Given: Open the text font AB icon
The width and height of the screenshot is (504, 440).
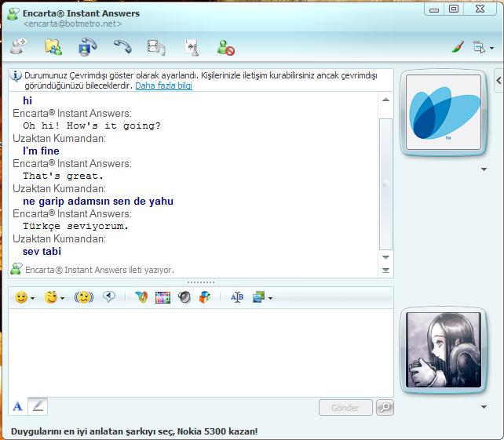Looking at the screenshot, I should (x=237, y=297).
